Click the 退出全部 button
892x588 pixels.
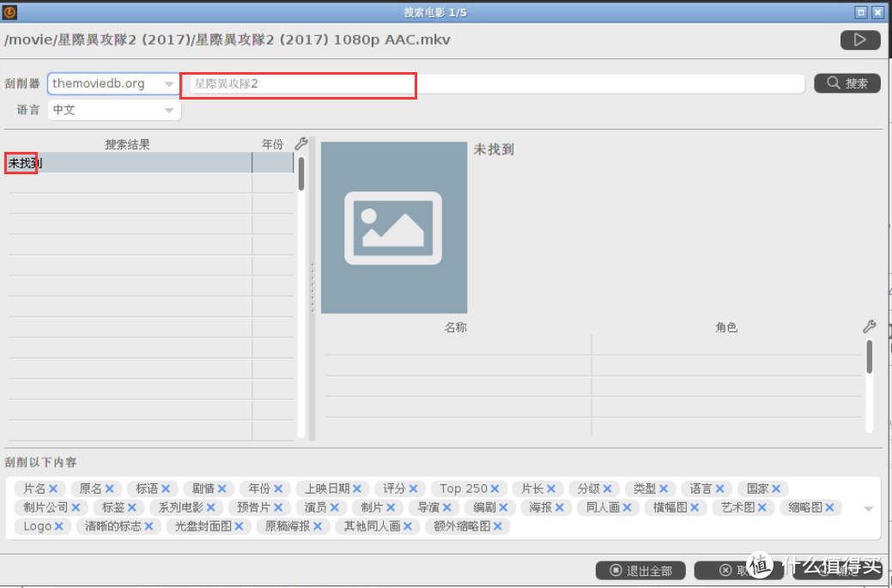(x=640, y=570)
